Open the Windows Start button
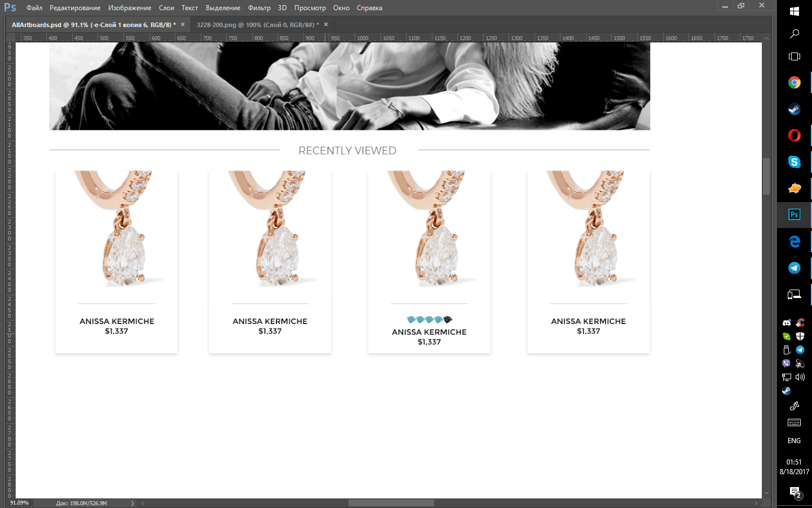The height and width of the screenshot is (508, 812). pyautogui.click(x=795, y=11)
